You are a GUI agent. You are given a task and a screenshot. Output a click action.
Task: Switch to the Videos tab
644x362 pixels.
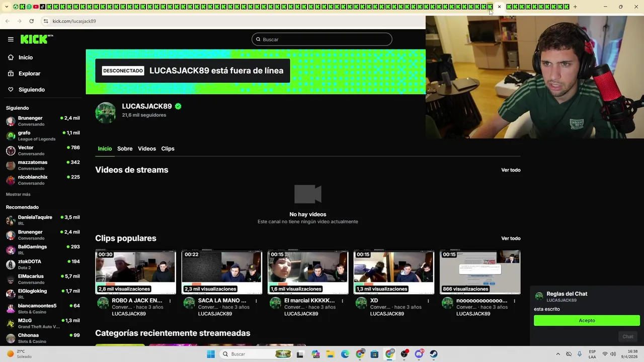pyautogui.click(x=147, y=148)
